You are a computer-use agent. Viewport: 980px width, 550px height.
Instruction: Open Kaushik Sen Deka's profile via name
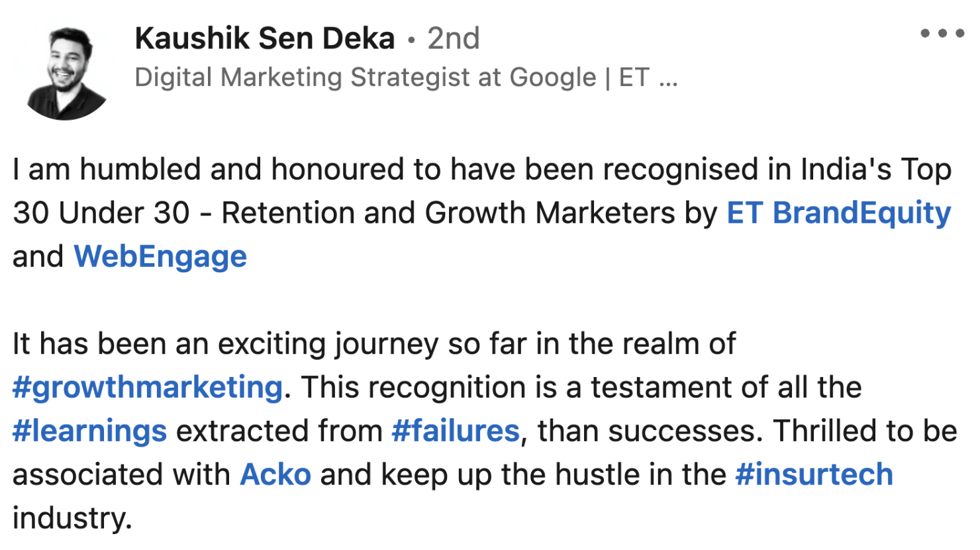tap(264, 38)
